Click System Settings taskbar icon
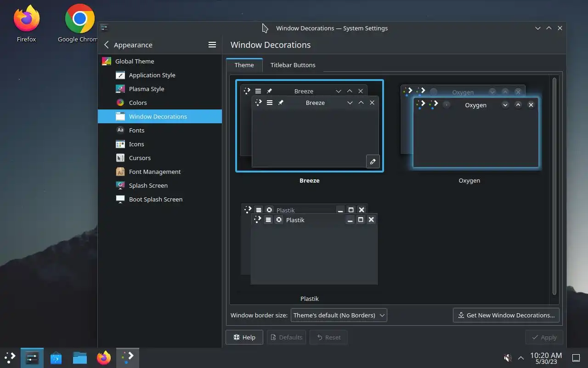This screenshot has height=368, width=588. click(x=32, y=357)
